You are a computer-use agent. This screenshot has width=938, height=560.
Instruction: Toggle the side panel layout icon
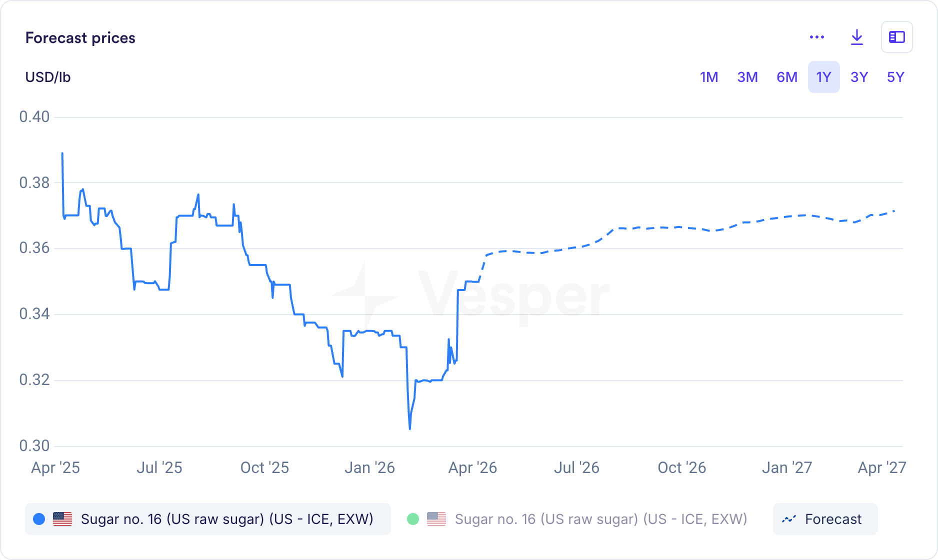[896, 37]
